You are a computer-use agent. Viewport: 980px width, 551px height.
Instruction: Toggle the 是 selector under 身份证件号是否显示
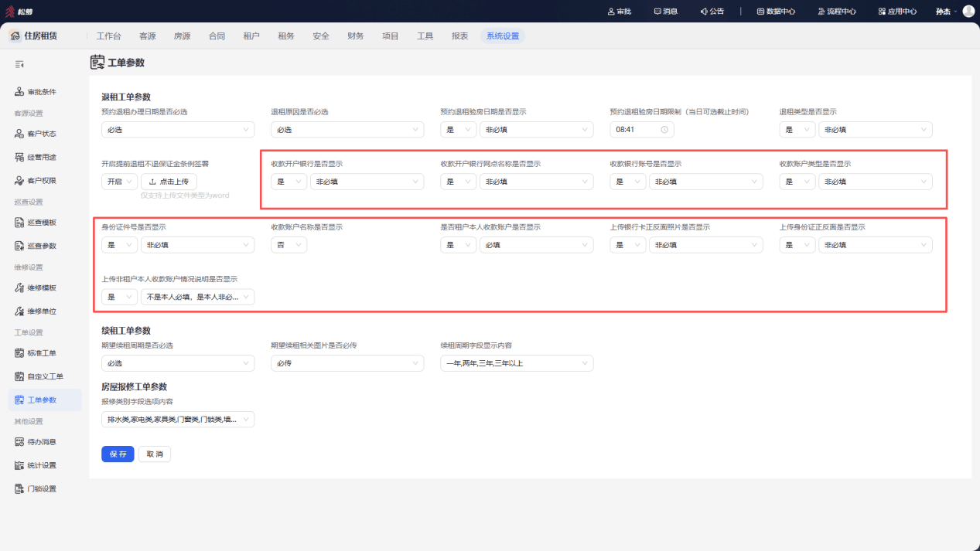(x=119, y=245)
